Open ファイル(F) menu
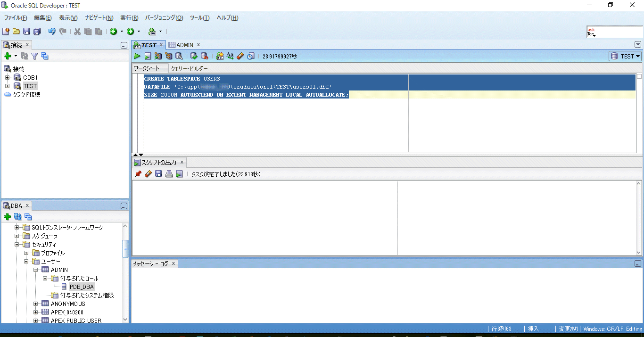The width and height of the screenshot is (644, 337). tap(16, 18)
